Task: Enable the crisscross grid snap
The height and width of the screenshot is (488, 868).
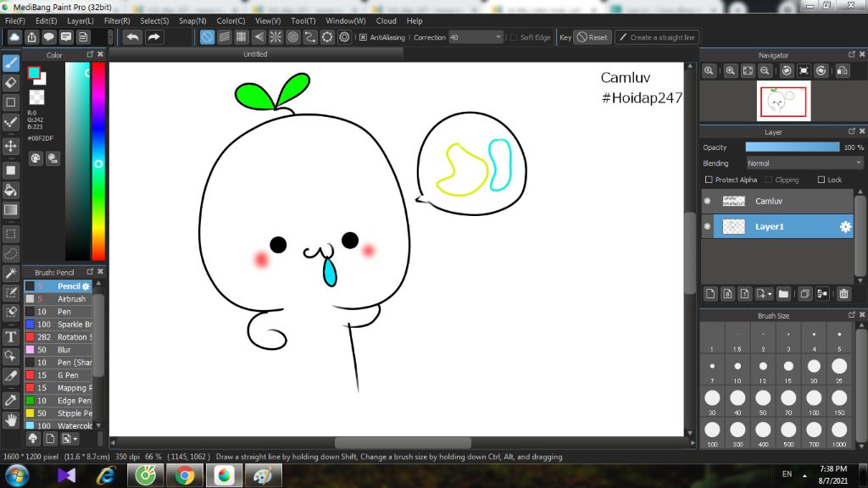Action: [242, 37]
